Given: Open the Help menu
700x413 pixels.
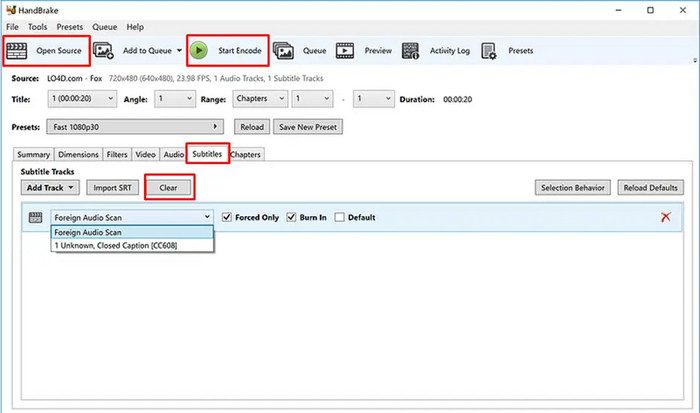Looking at the screenshot, I should pos(135,27).
